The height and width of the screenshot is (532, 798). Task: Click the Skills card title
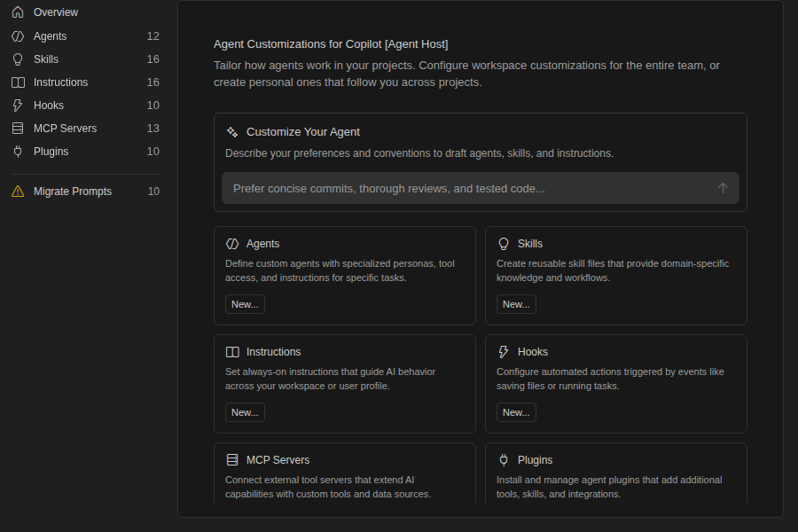(530, 244)
